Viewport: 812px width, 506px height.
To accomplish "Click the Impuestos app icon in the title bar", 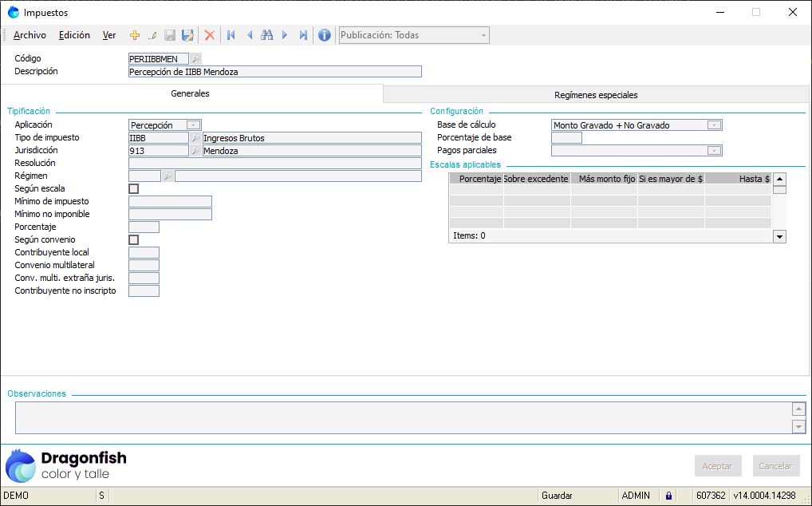I will pos(14,13).
